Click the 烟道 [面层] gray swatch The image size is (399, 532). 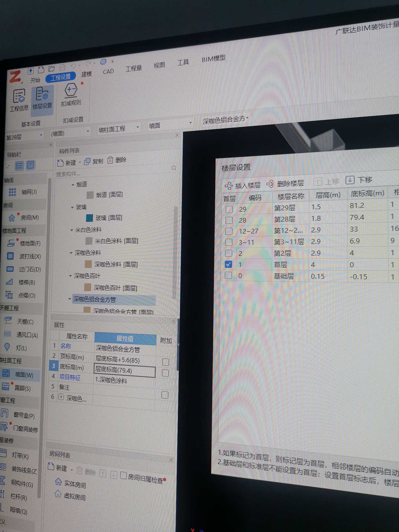coord(90,195)
